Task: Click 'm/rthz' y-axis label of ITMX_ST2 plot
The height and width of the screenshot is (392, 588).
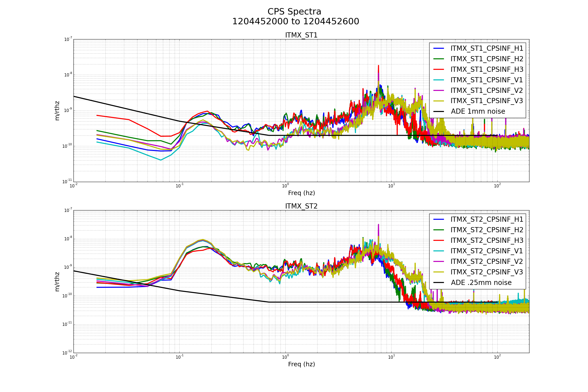Action: (57, 282)
